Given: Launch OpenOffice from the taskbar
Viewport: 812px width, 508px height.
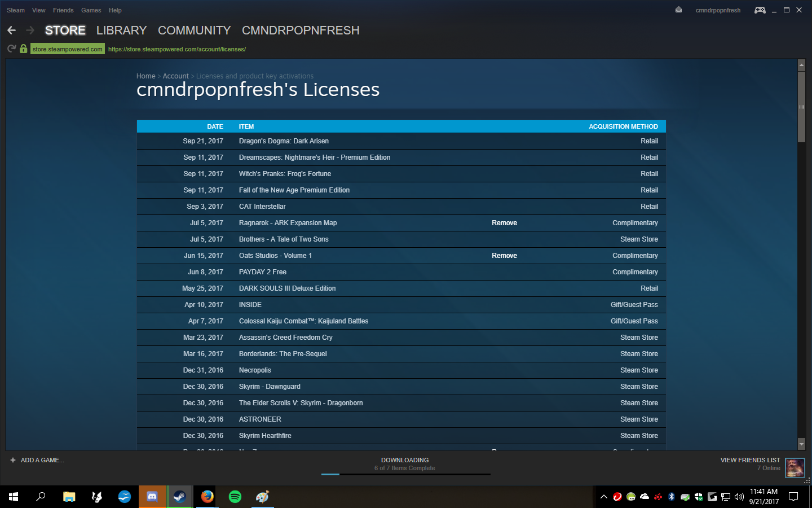Looking at the screenshot, I should point(124,497).
